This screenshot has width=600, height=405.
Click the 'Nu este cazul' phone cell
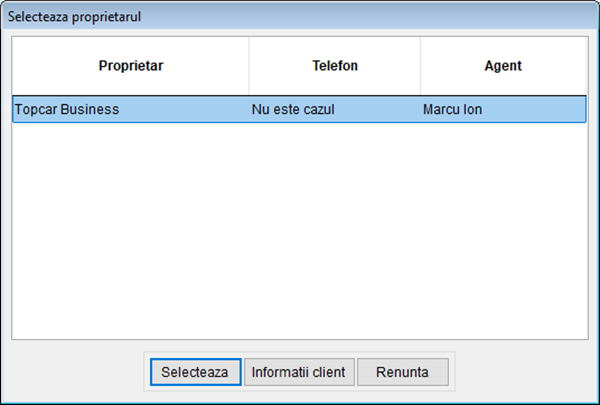335,109
